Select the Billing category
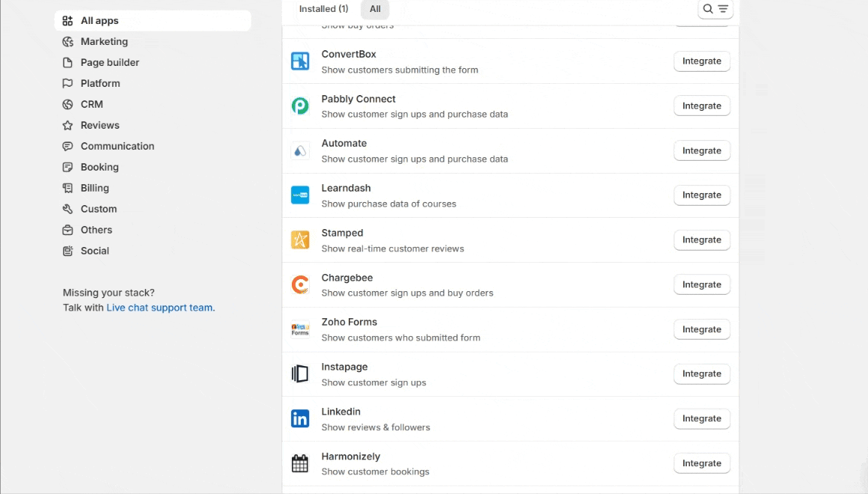The width and height of the screenshot is (868, 494). coord(94,189)
